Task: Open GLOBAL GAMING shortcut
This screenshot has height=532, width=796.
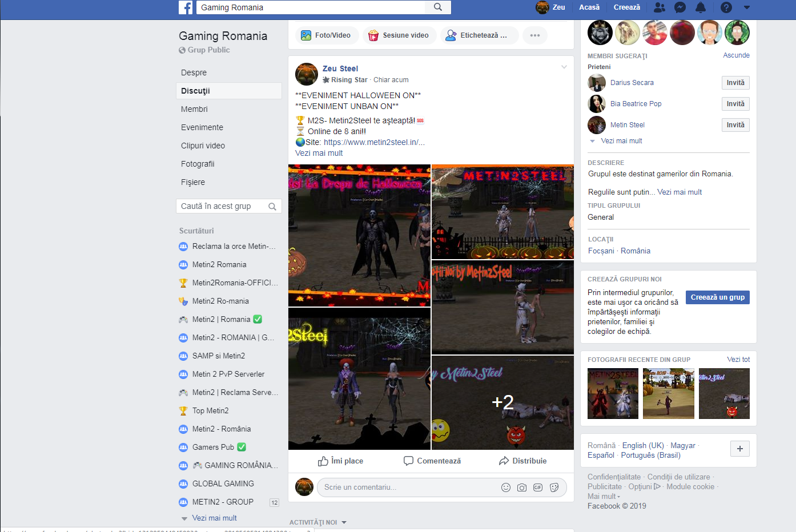Action: tap(223, 483)
